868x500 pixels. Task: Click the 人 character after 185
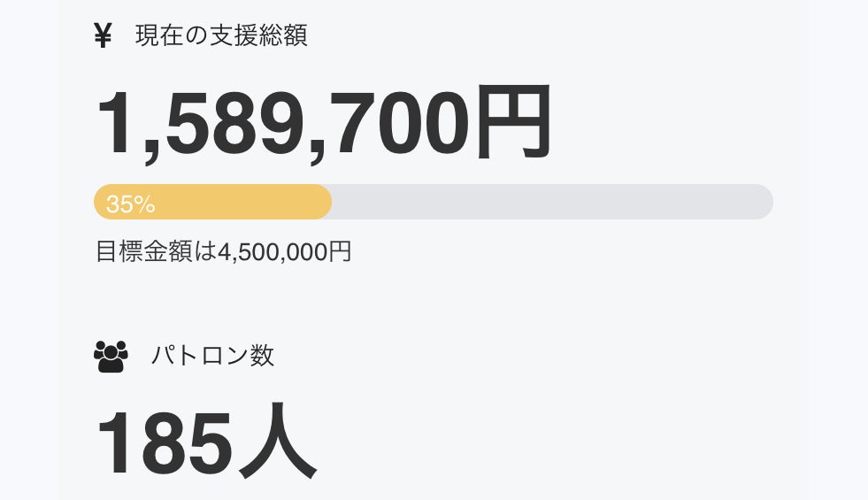[278, 441]
